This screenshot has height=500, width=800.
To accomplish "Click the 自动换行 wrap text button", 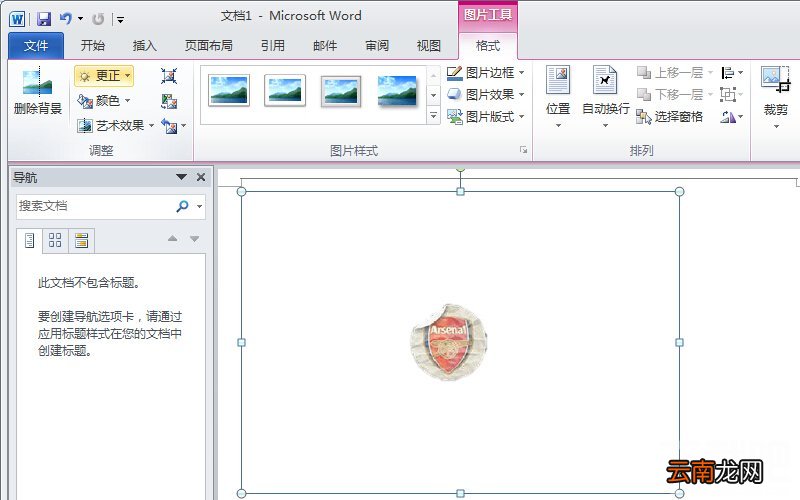I will tap(606, 97).
